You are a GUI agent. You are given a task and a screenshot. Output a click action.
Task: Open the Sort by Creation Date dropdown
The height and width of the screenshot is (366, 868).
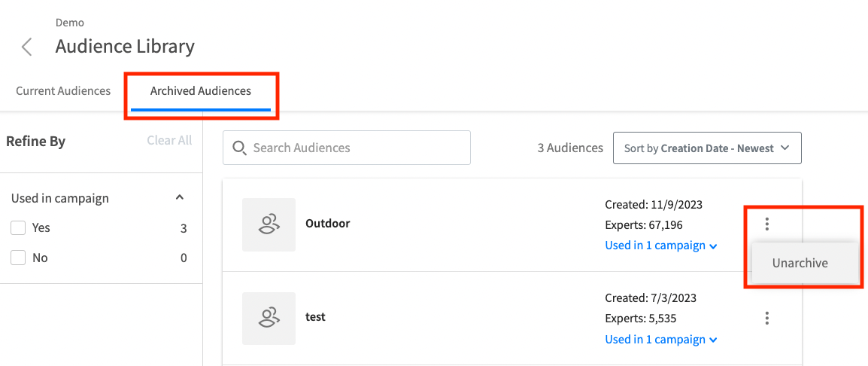click(x=707, y=148)
